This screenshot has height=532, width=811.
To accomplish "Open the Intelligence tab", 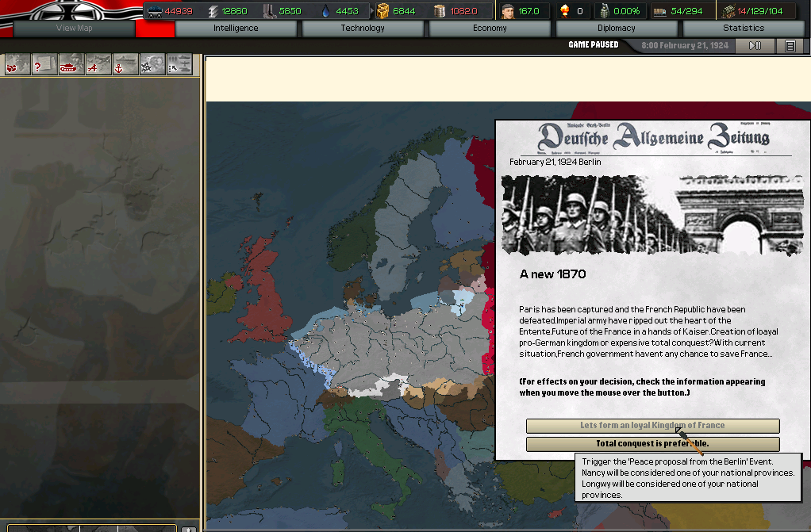I will pos(236,29).
